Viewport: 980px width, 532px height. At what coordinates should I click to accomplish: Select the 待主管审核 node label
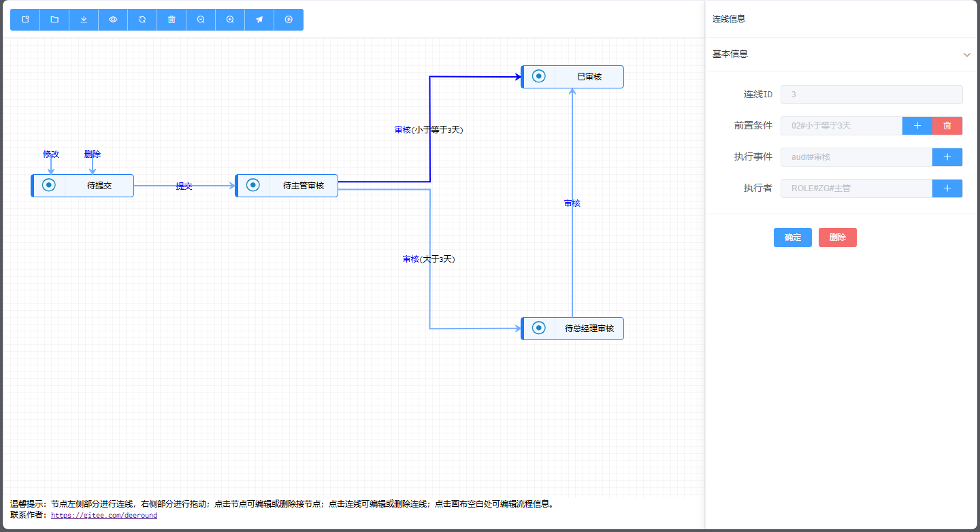click(304, 186)
